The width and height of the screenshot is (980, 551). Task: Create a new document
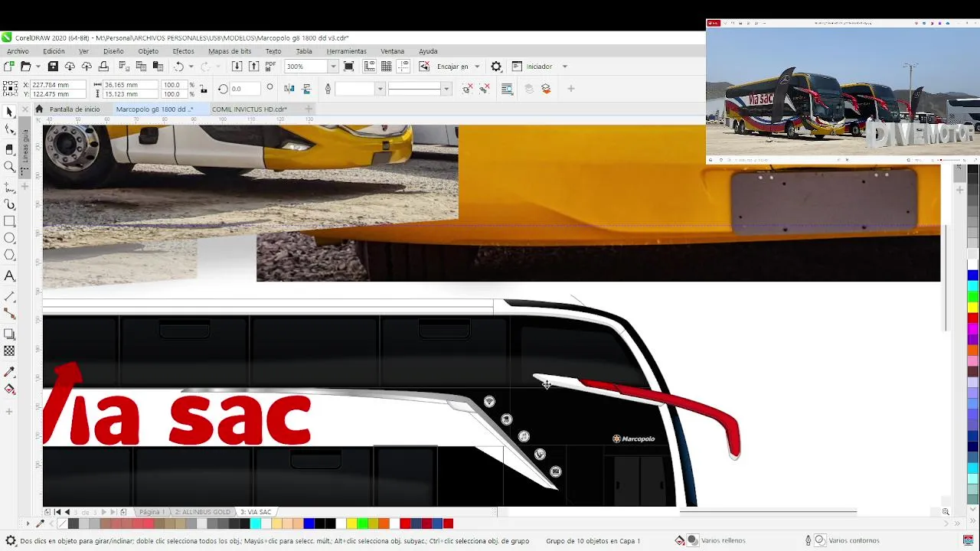pyautogui.click(x=9, y=67)
